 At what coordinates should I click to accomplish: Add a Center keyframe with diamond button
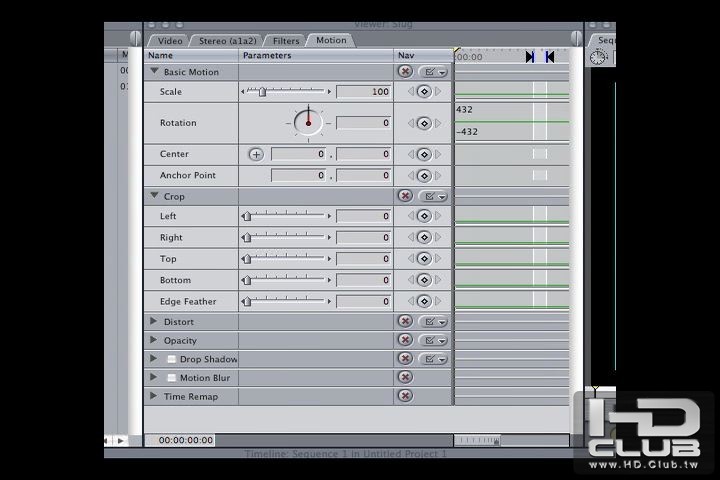pyautogui.click(x=424, y=154)
